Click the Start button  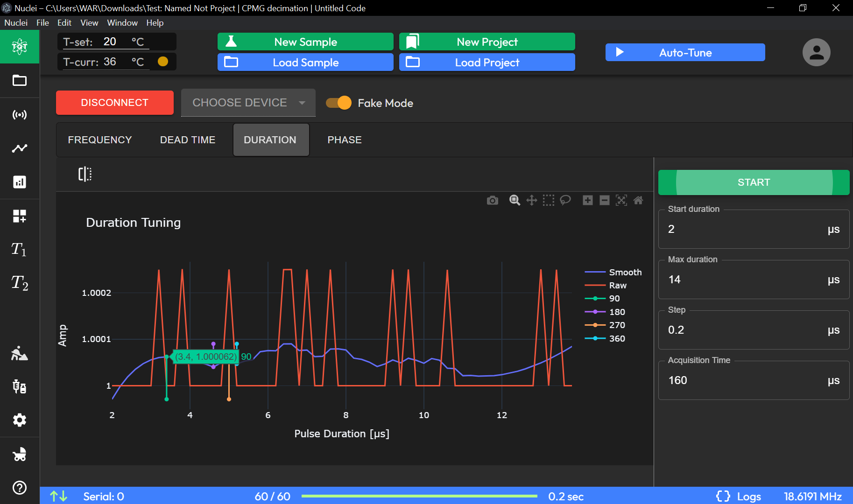pos(754,182)
